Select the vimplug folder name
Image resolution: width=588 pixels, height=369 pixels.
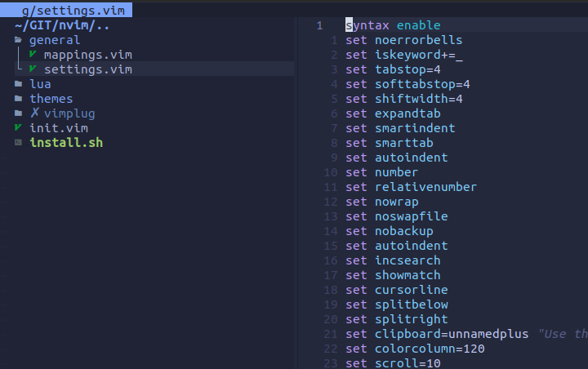(69, 113)
